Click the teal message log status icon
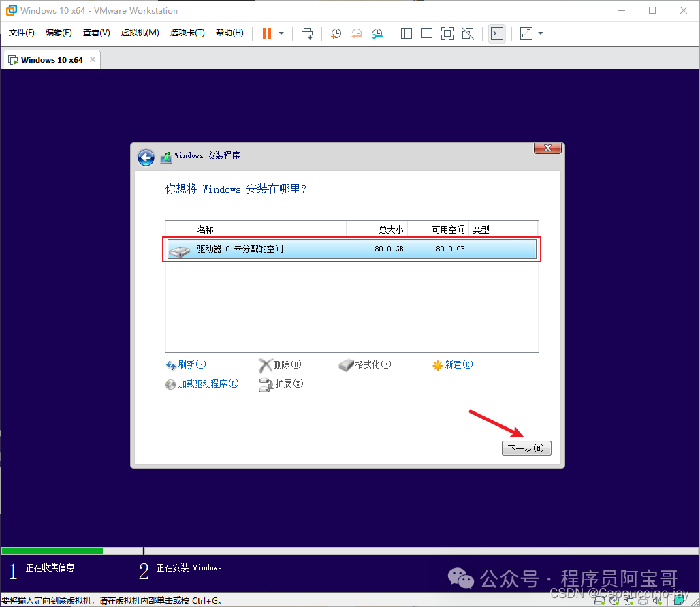 click(x=679, y=601)
